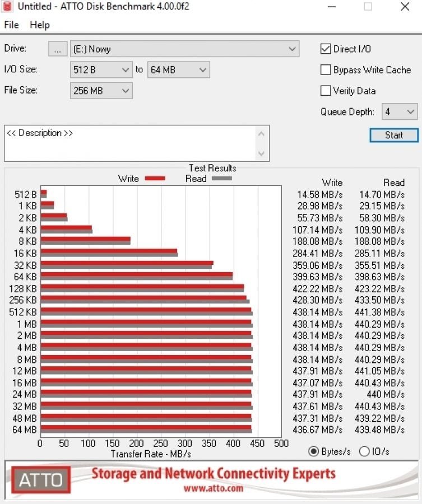422x504 pixels.
Task: Click the drive browse '...' button
Action: (58, 49)
